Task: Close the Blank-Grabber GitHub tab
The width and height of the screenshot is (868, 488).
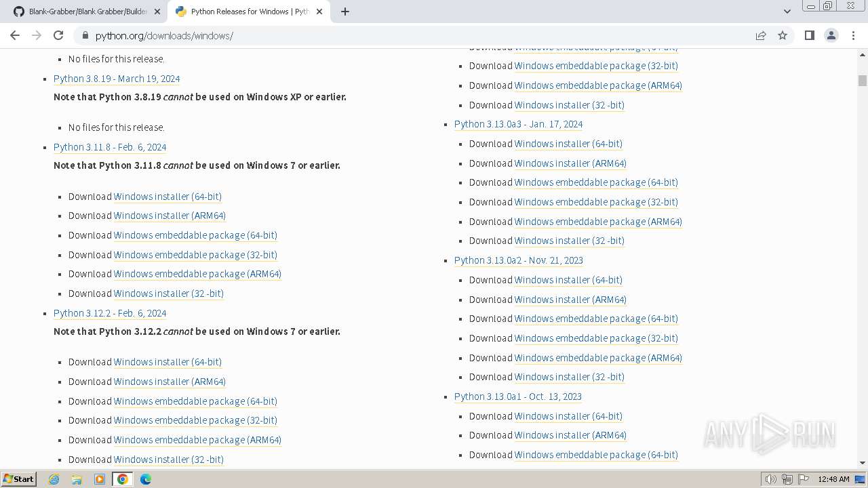Action: [x=157, y=12]
